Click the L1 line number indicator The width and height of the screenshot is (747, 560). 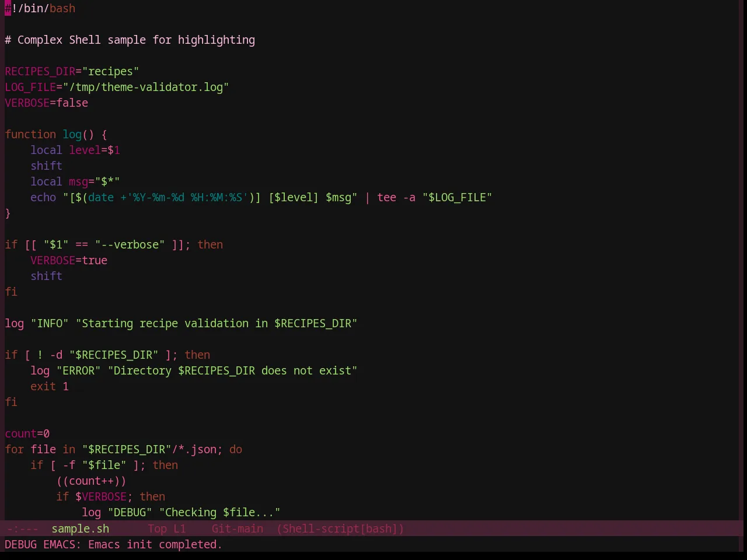point(179,528)
